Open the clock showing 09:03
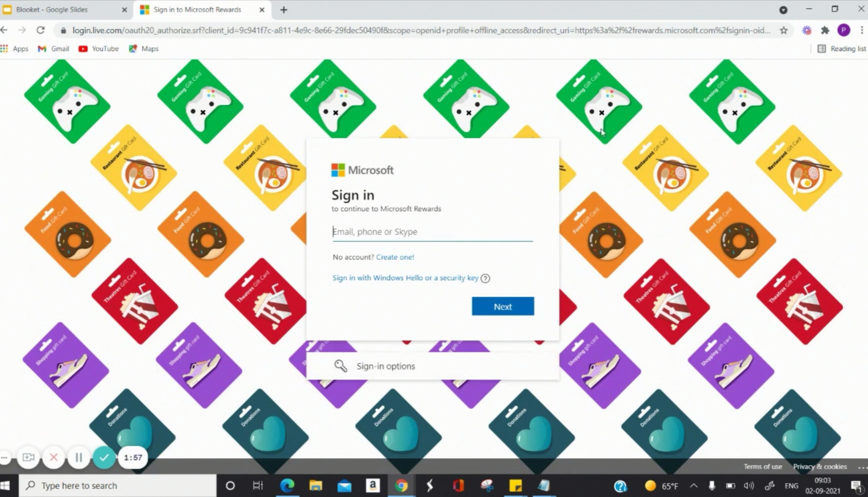This screenshot has height=497, width=868. point(823,485)
